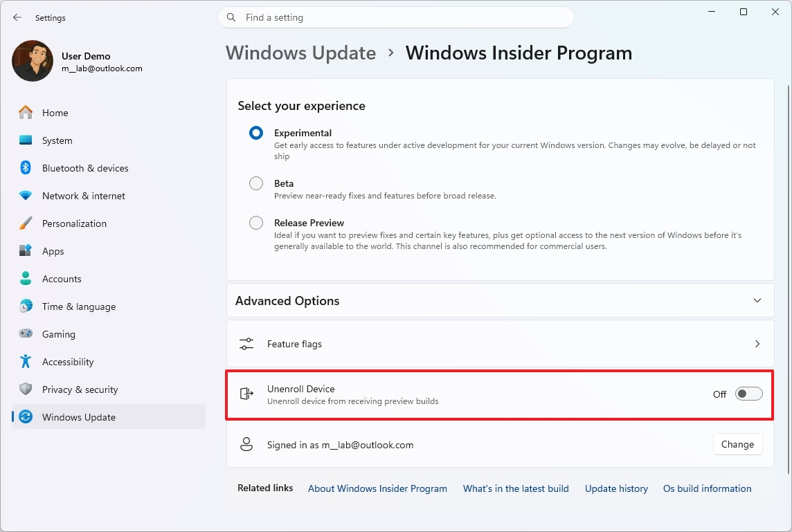Image resolution: width=792 pixels, height=532 pixels.
Task: Open Bluetooth & devices label
Action: (x=85, y=168)
